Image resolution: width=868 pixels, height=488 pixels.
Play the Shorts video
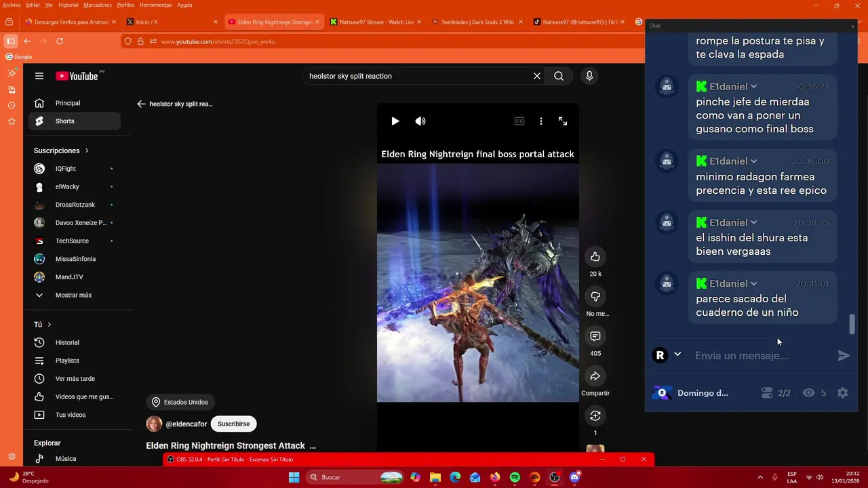click(x=395, y=121)
